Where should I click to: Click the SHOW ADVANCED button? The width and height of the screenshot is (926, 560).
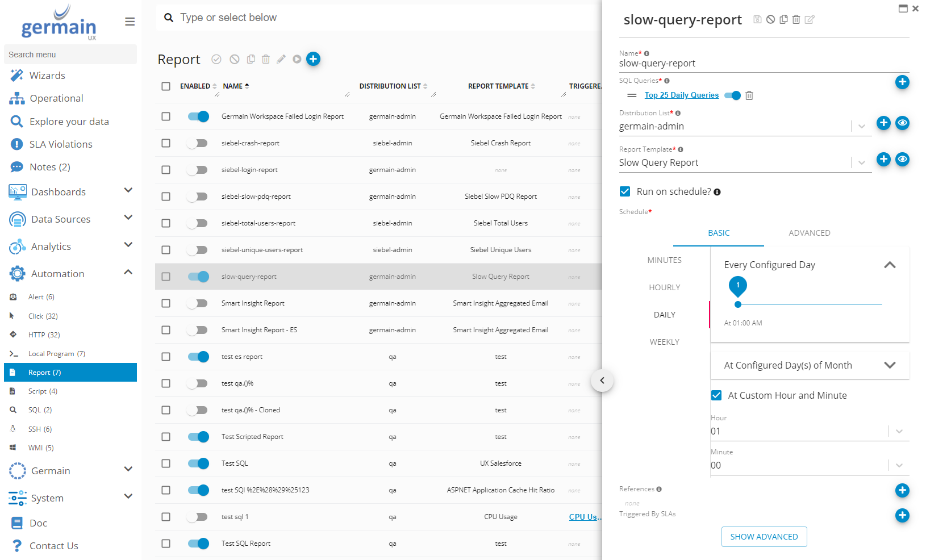point(764,537)
